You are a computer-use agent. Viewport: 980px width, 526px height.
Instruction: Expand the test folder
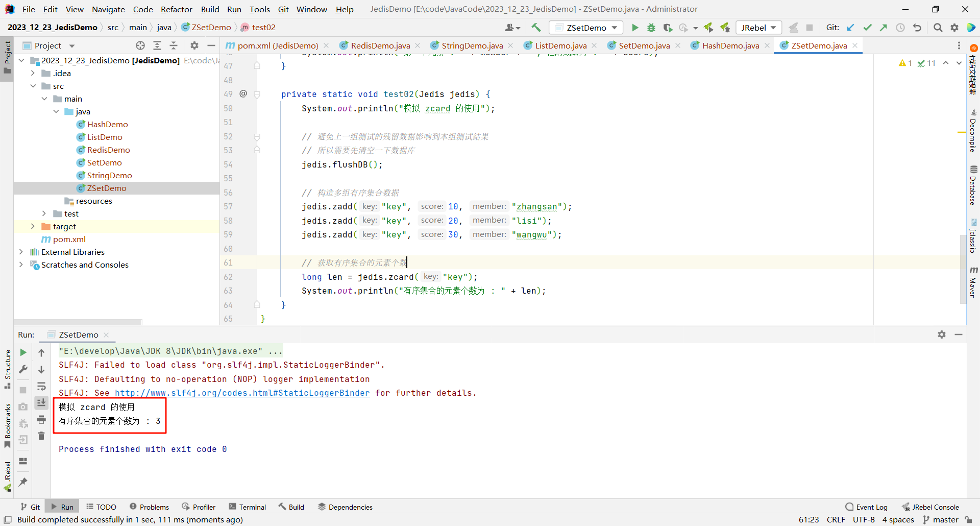pos(44,213)
